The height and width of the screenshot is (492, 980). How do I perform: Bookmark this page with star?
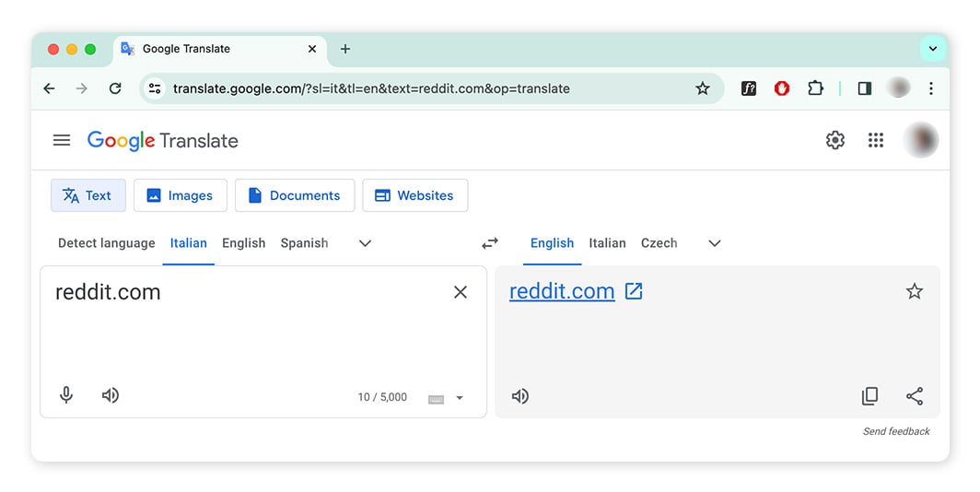point(703,88)
